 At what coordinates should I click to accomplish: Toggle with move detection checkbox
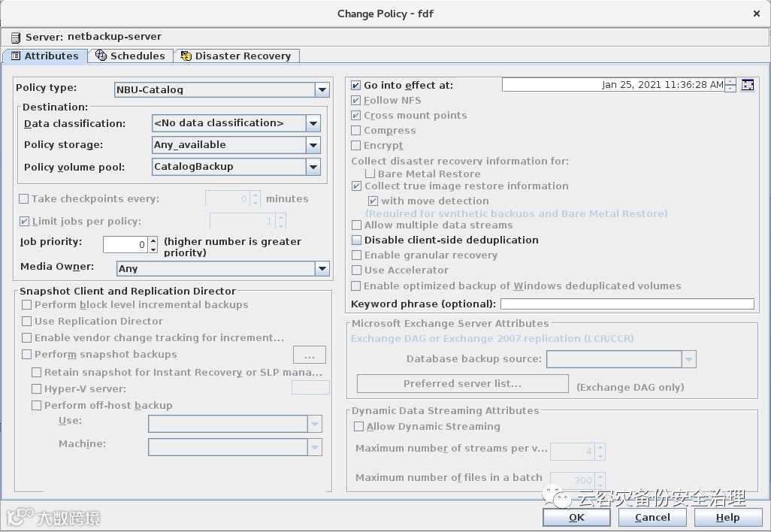coord(373,201)
